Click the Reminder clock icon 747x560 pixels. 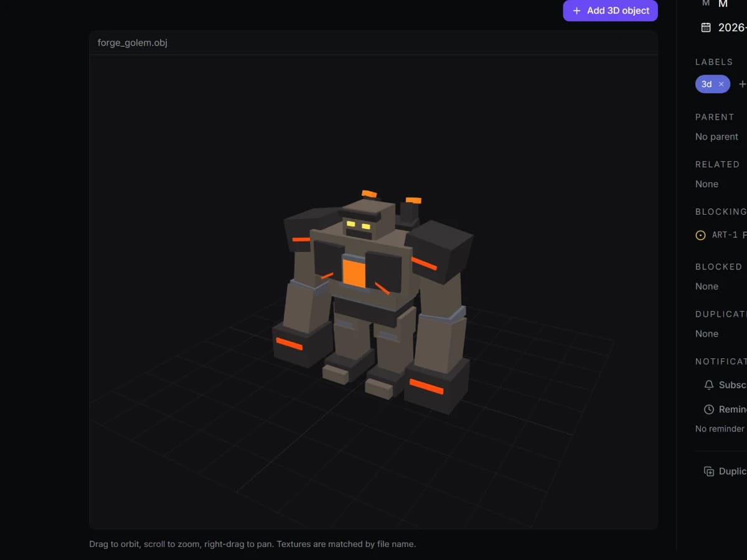coord(708,409)
